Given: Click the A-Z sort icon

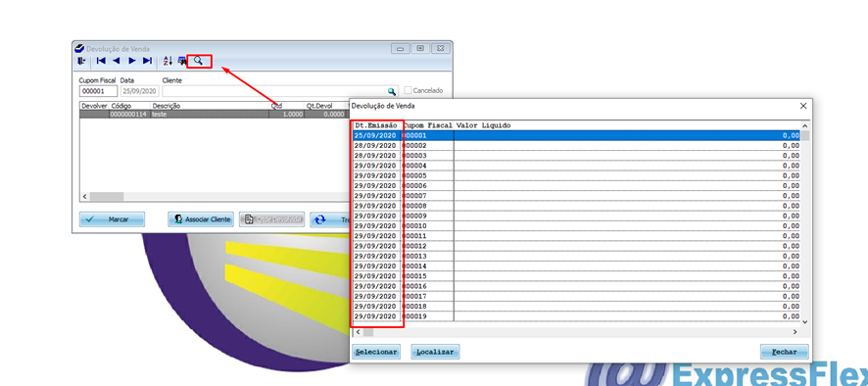Looking at the screenshot, I should (168, 61).
